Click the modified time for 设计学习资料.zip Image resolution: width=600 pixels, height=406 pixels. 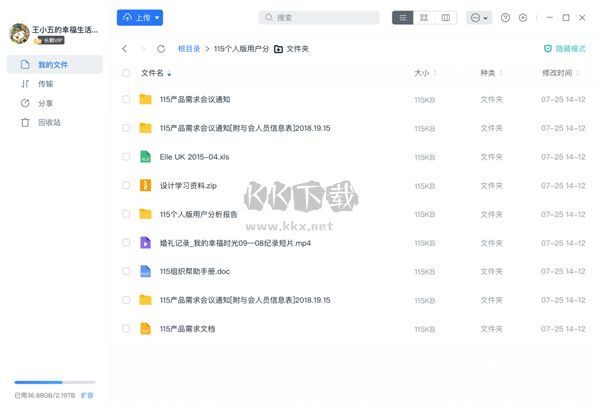tap(563, 186)
